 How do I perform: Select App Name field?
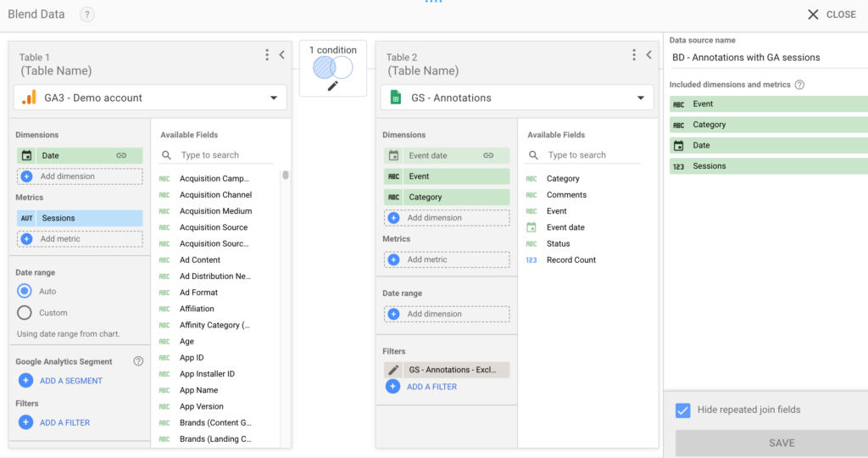[x=198, y=390]
